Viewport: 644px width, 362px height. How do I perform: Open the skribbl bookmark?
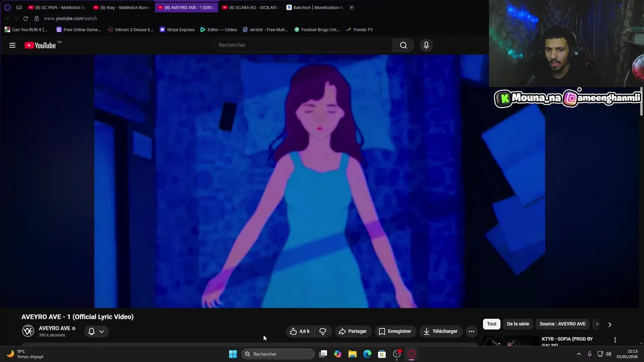[x=265, y=30]
